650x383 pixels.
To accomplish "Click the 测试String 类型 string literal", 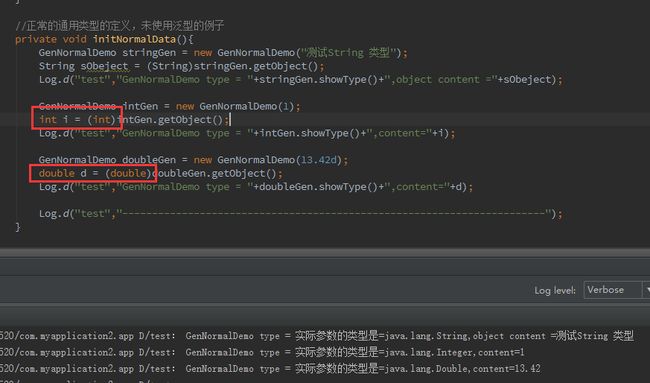I will 348,53.
